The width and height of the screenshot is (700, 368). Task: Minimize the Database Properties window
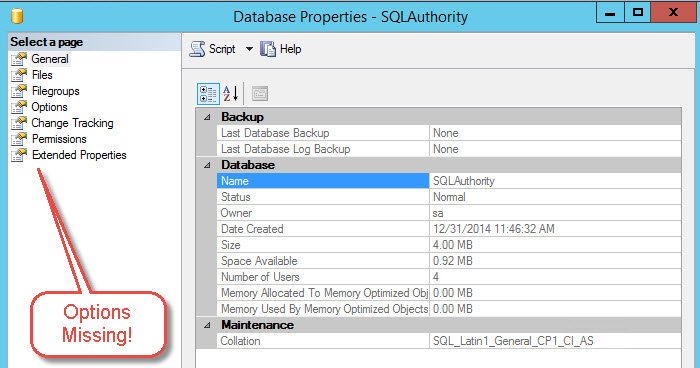[610, 13]
